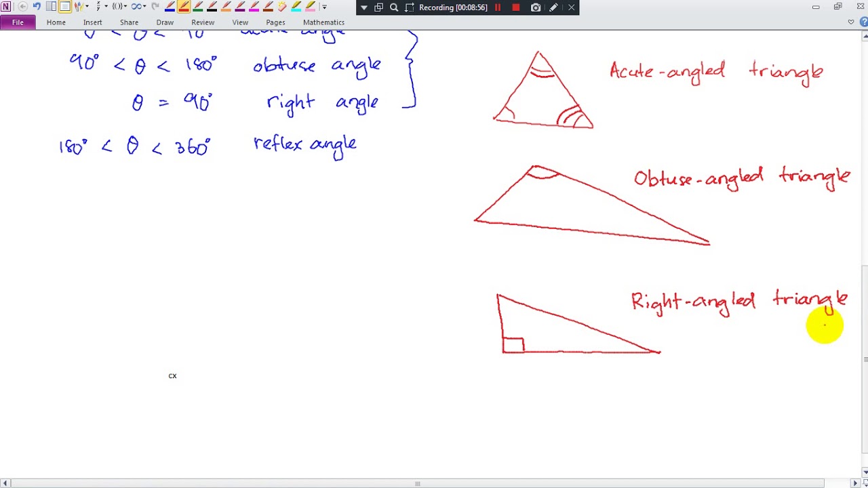Switch to the Review ribbon tab
The width and height of the screenshot is (868, 488).
point(203,22)
